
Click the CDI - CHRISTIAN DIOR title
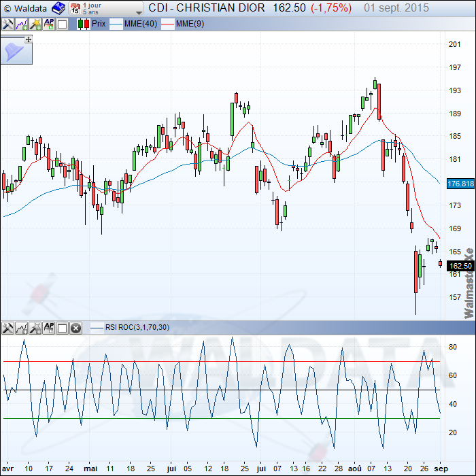[x=207, y=8]
